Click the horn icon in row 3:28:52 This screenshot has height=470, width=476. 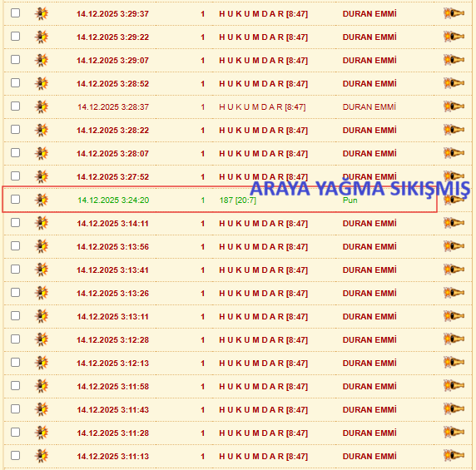click(454, 83)
